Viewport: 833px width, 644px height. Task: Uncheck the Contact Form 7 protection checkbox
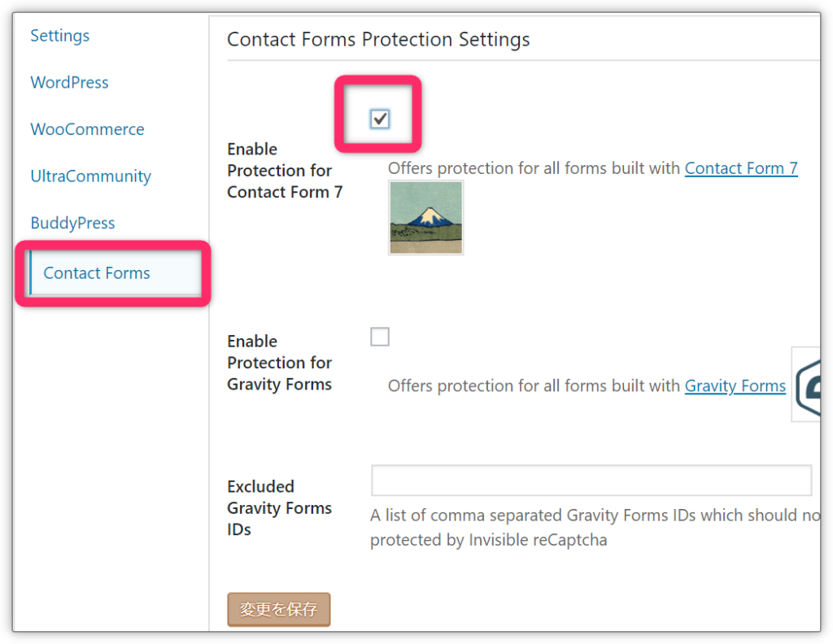click(x=380, y=120)
